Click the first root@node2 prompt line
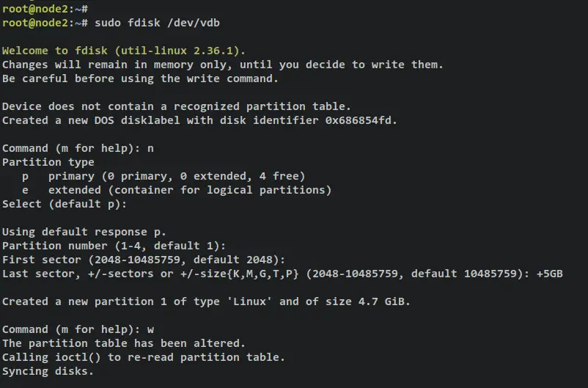 [45, 9]
